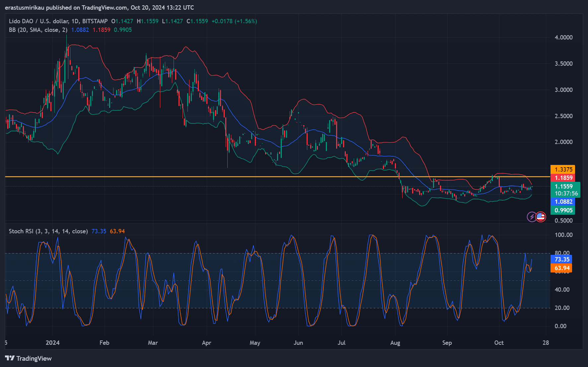The height and width of the screenshot is (367, 588).
Task: Click the US flag economic event icon
Action: (x=541, y=217)
